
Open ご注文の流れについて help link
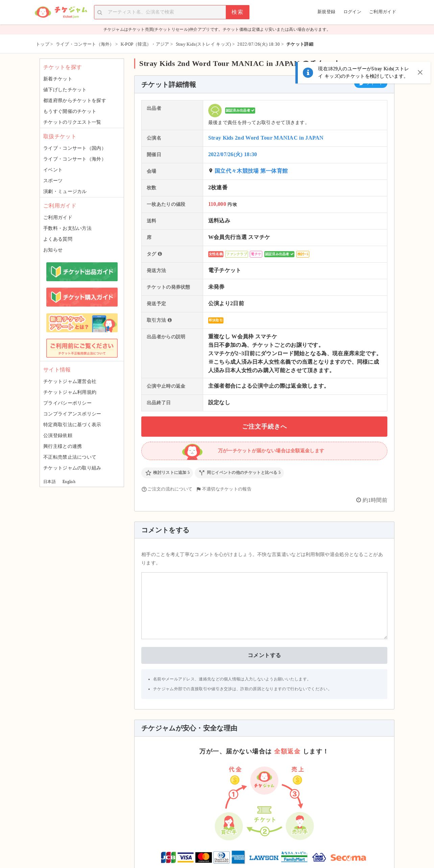[167, 489]
